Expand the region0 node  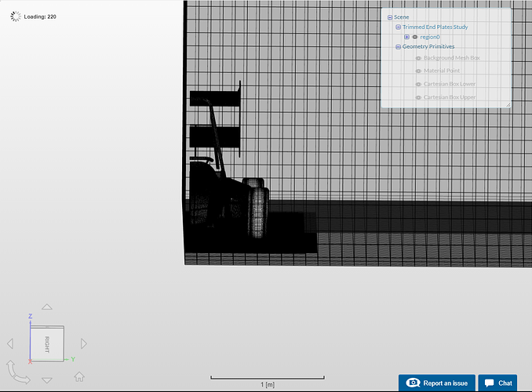point(406,37)
